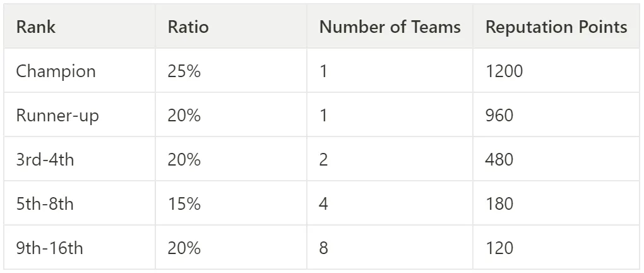Click the 180 reputation points cell

point(556,203)
